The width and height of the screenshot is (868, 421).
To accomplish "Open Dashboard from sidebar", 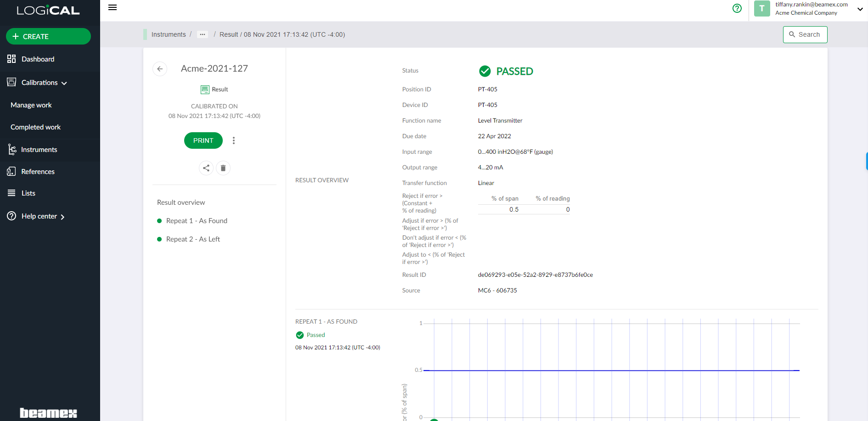I will pos(38,59).
